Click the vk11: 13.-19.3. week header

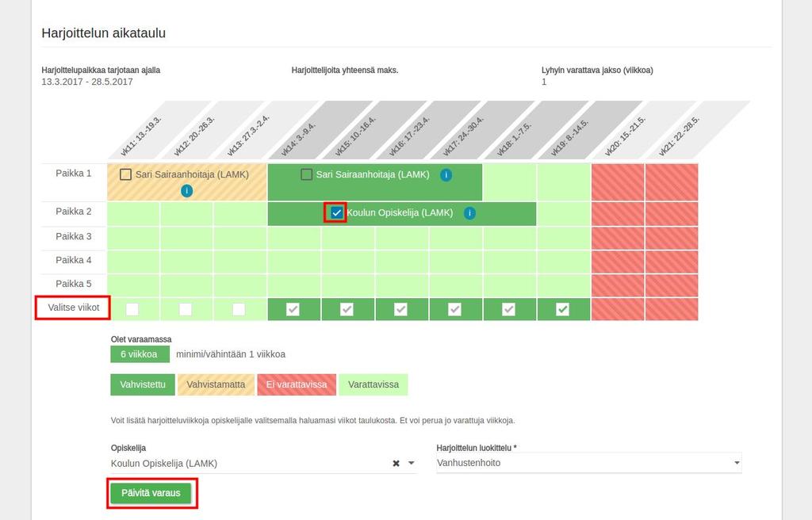pyautogui.click(x=141, y=136)
